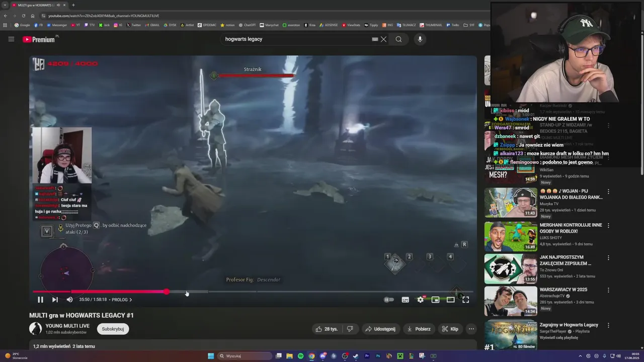Viewport: 644px width, 362px height.
Task: Open File Explorer from taskbar
Action: 289,356
